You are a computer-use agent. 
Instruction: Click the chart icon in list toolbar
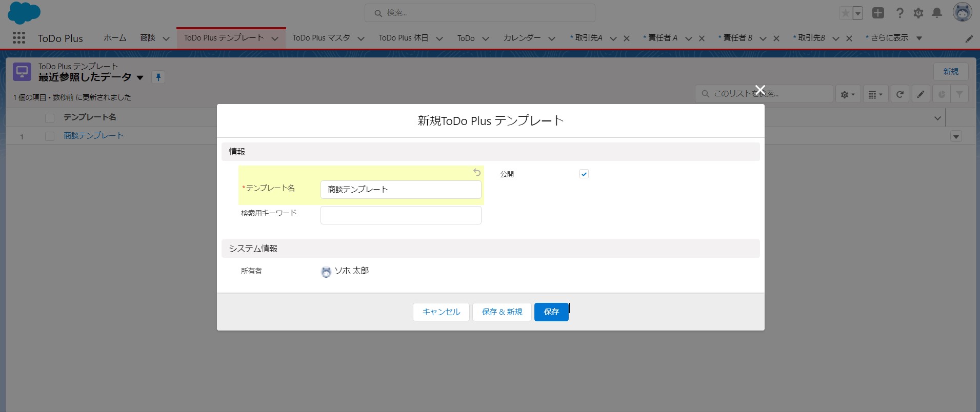[x=942, y=94]
